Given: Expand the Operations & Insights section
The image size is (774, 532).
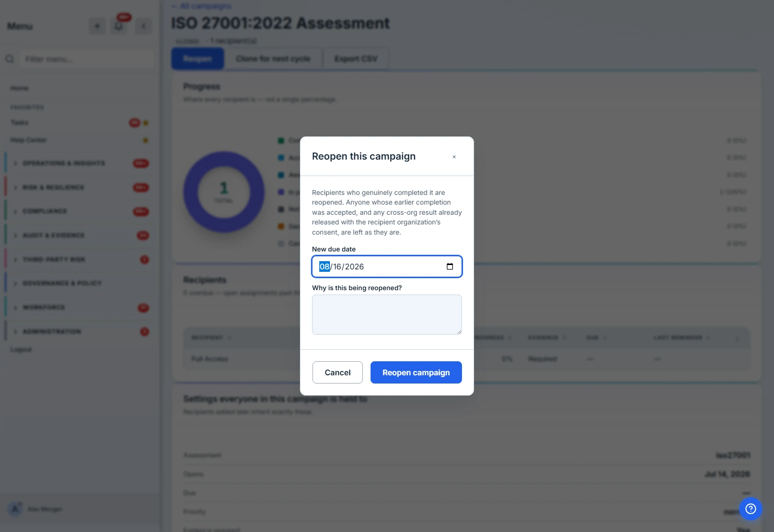Looking at the screenshot, I should point(80,163).
